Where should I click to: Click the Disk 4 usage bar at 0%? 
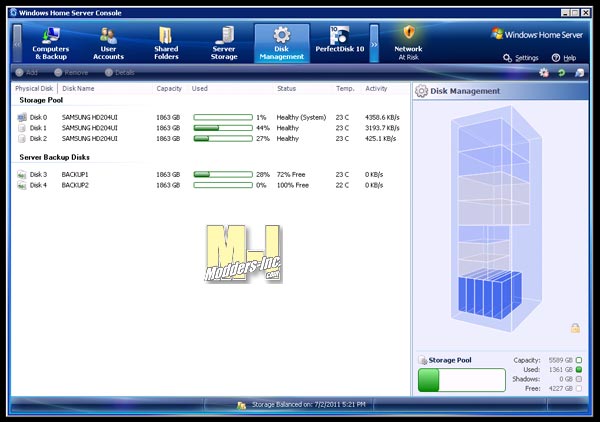tap(223, 185)
